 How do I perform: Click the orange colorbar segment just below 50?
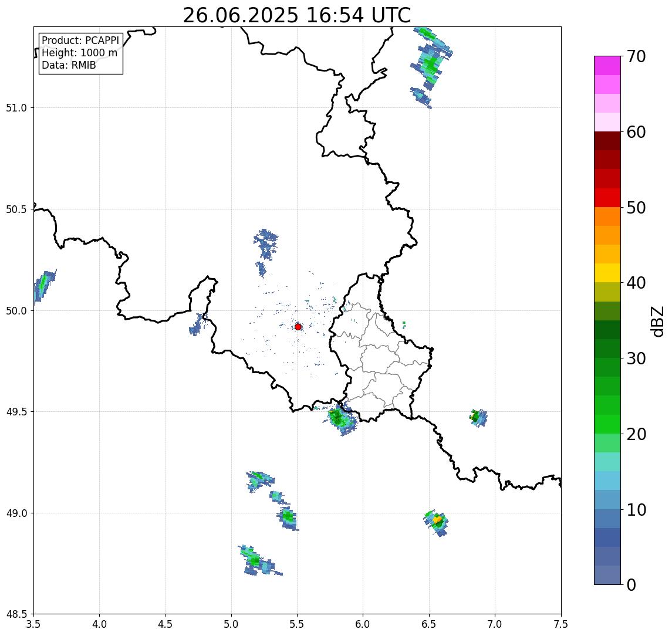[x=607, y=217]
